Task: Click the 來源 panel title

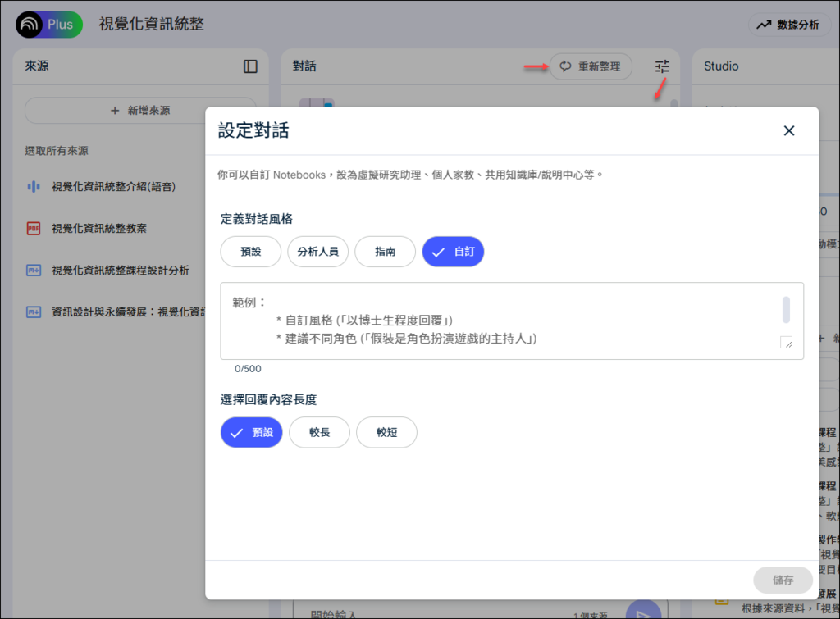Action: coord(36,66)
